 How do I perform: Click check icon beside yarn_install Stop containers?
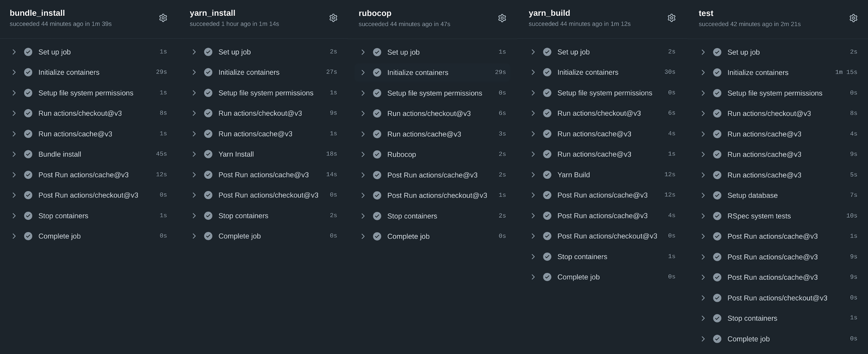(208, 216)
